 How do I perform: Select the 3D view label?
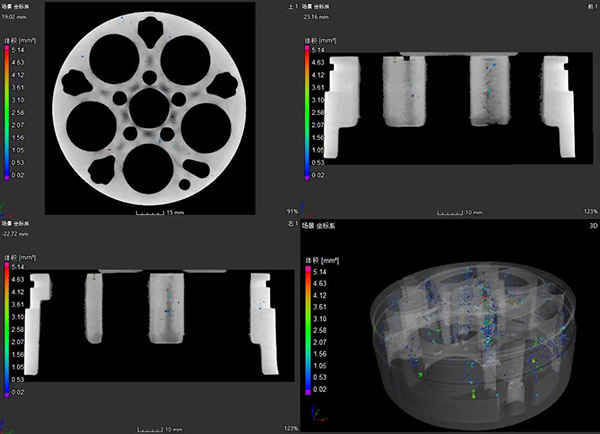[x=590, y=226]
